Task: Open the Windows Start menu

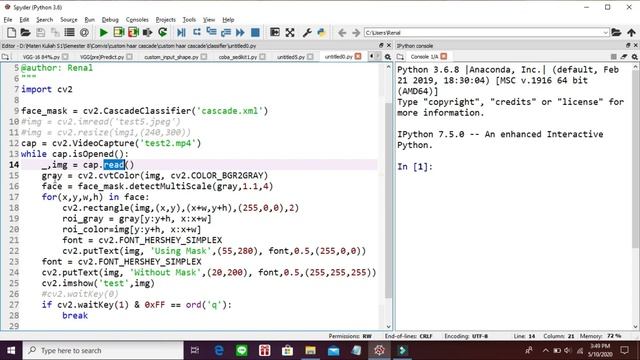Action: click(x=11, y=350)
